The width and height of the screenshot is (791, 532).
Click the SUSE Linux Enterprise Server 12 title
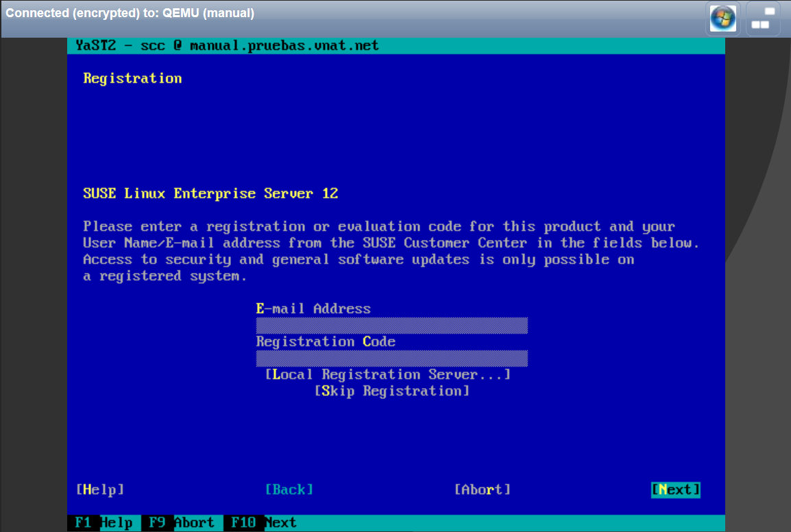coord(210,194)
